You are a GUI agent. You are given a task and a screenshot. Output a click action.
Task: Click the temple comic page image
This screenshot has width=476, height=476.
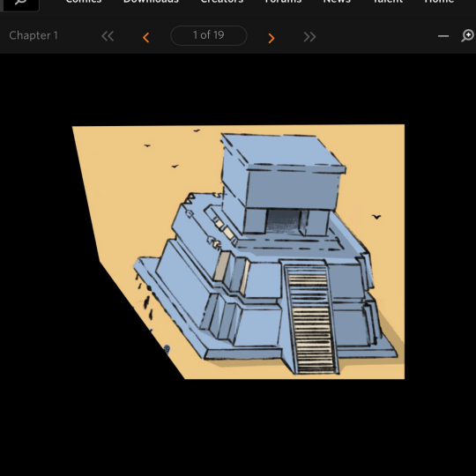click(x=238, y=251)
